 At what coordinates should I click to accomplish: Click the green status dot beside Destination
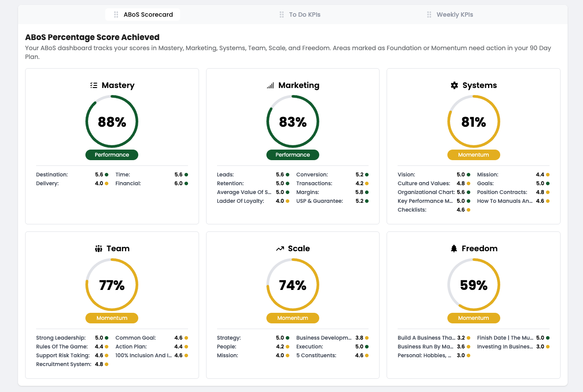(x=107, y=175)
